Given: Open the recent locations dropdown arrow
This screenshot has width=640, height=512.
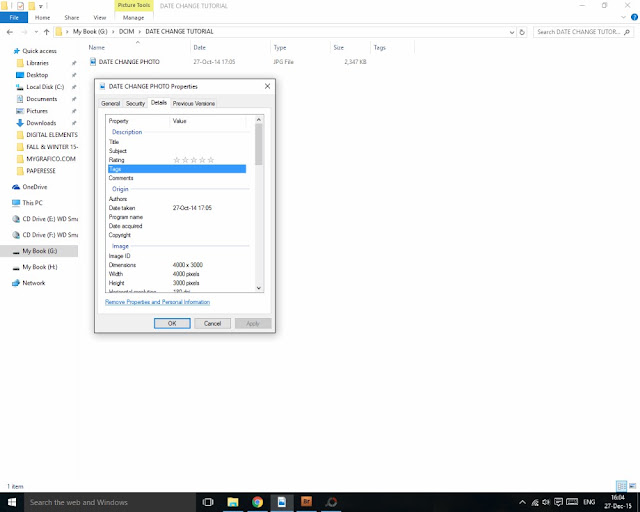Looking at the screenshot, I should point(36,32).
